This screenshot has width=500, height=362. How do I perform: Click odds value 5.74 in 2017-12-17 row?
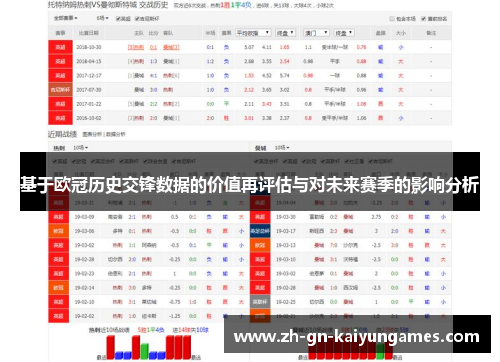[284, 76]
